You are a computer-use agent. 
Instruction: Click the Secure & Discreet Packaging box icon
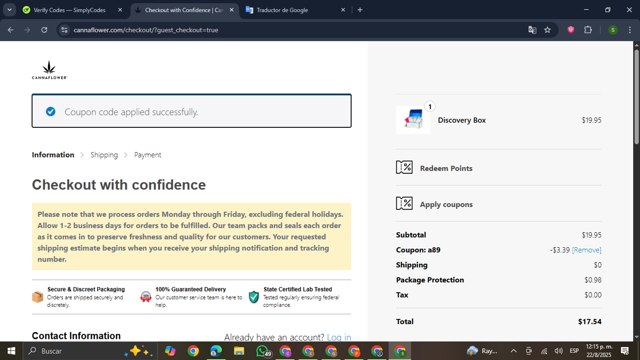tap(38, 297)
